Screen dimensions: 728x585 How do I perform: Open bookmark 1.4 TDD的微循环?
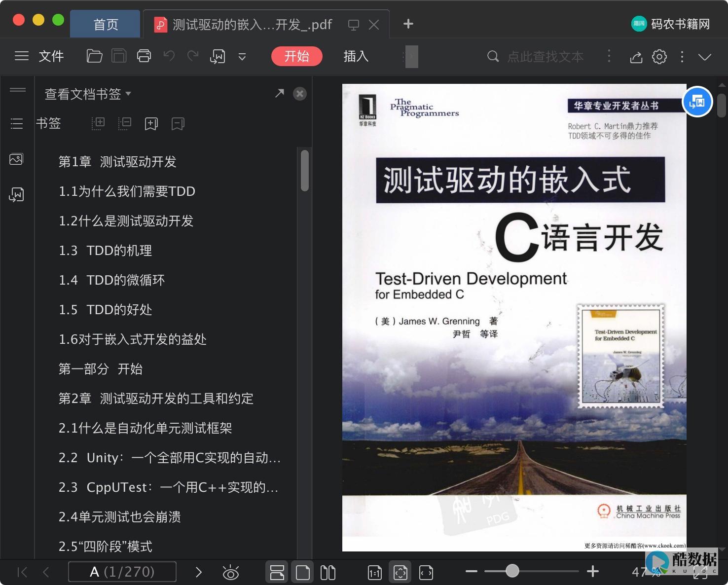point(112,280)
